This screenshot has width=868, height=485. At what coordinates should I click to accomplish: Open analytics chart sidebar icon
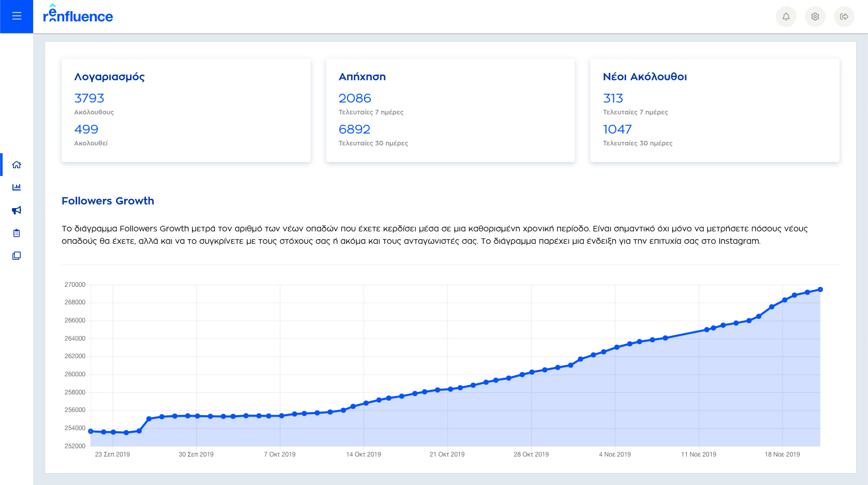point(17,187)
